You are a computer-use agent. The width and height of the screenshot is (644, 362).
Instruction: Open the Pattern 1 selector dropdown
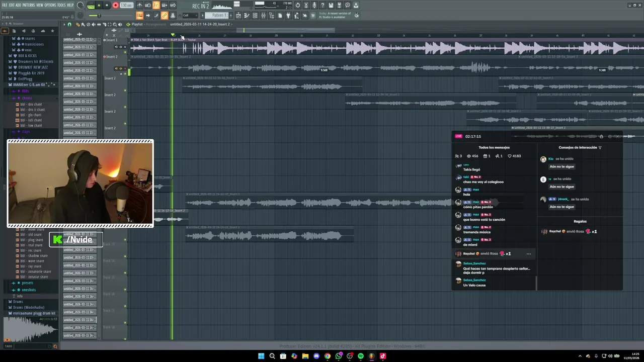[x=216, y=16]
